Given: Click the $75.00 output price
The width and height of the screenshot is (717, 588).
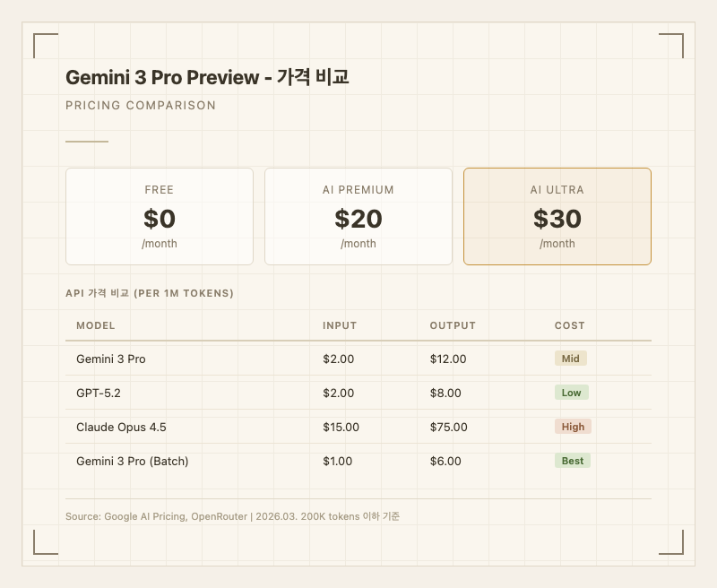Looking at the screenshot, I should click(448, 427).
